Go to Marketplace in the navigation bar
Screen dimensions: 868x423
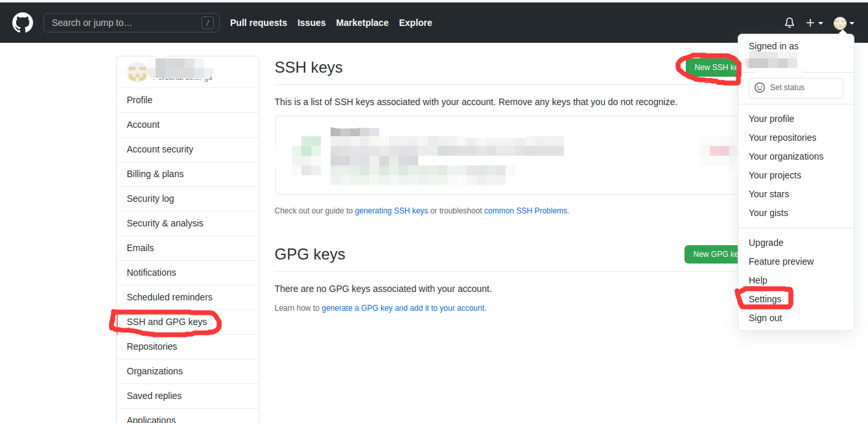pyautogui.click(x=362, y=22)
